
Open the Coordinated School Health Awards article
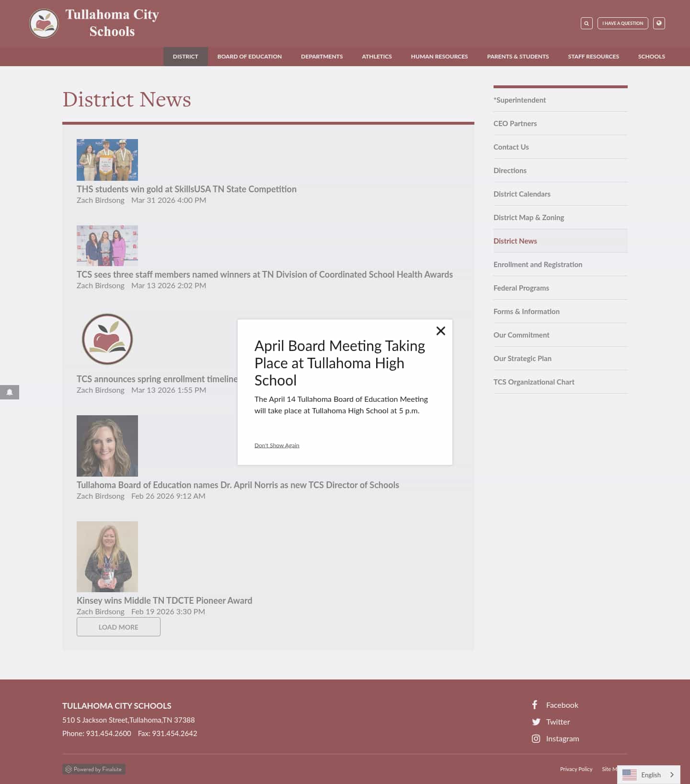point(264,274)
